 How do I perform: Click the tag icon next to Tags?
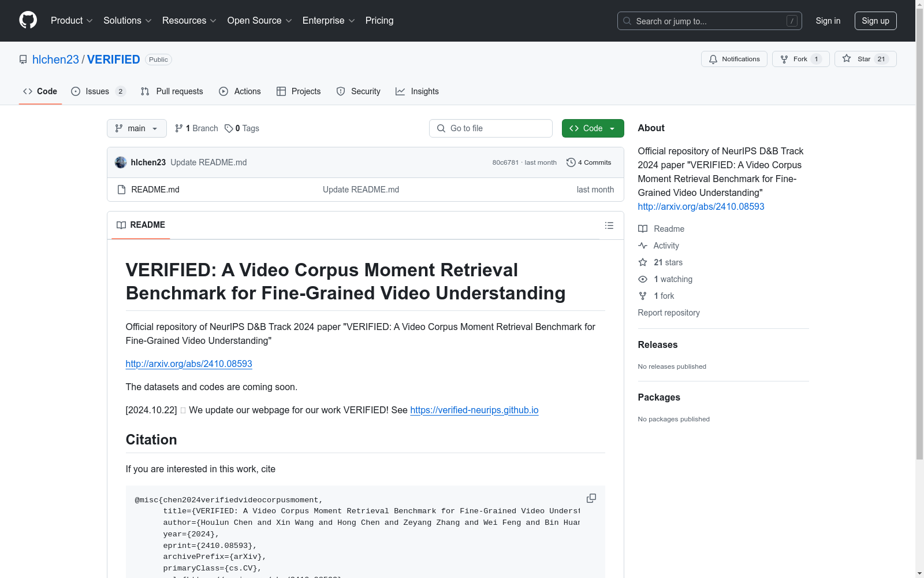tap(229, 128)
